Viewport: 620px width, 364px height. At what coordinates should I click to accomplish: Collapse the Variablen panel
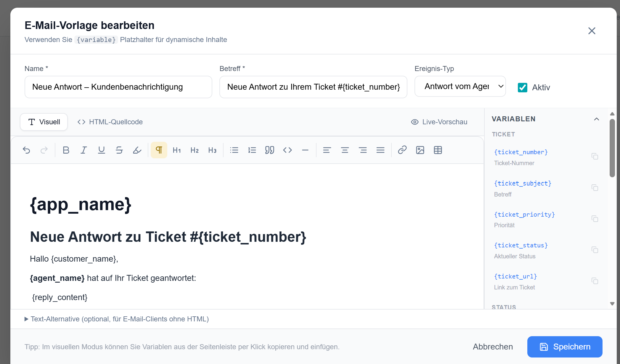coord(597,119)
